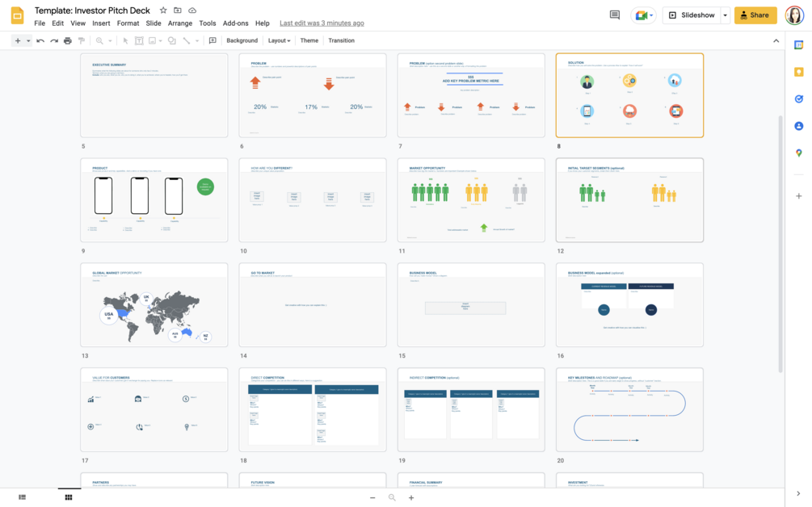Click the insert image icon

tap(152, 40)
